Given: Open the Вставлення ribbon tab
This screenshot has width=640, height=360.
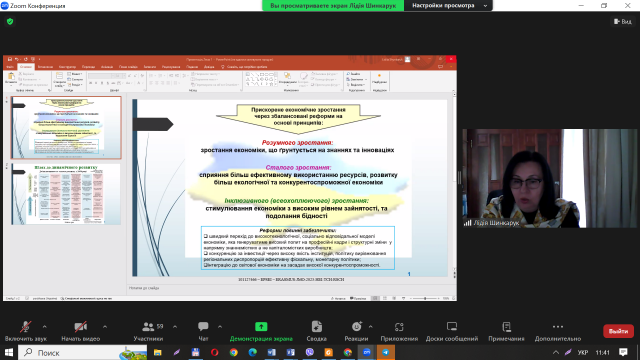Looking at the screenshot, I should (x=45, y=67).
